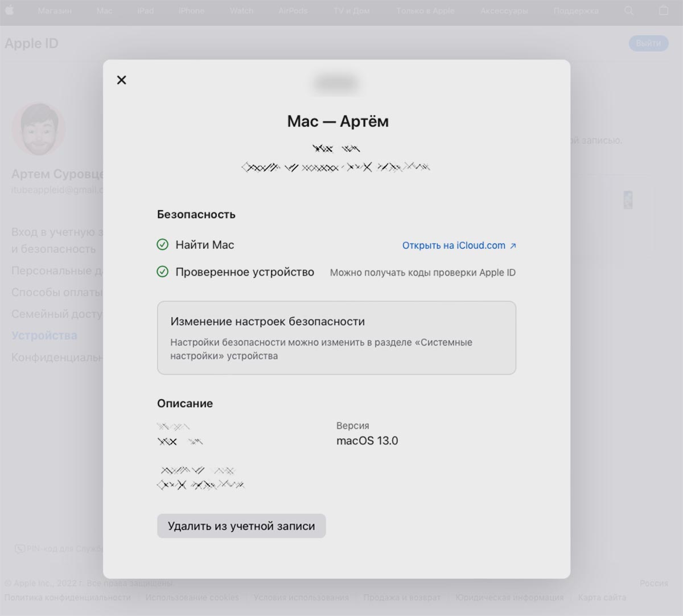Click the user Memoji avatar

39,129
